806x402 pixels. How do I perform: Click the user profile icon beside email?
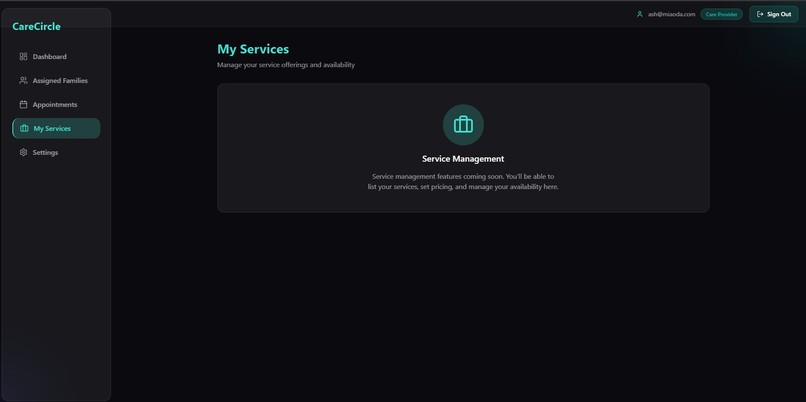point(639,14)
